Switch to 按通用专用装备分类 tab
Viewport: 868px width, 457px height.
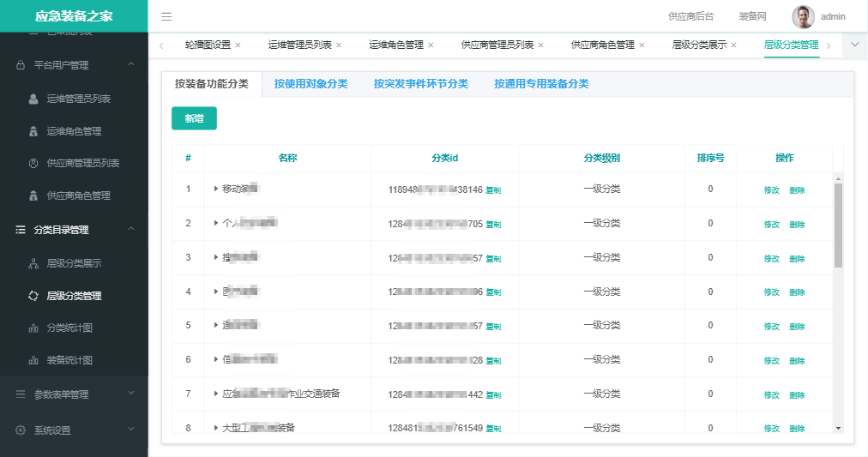(x=541, y=84)
